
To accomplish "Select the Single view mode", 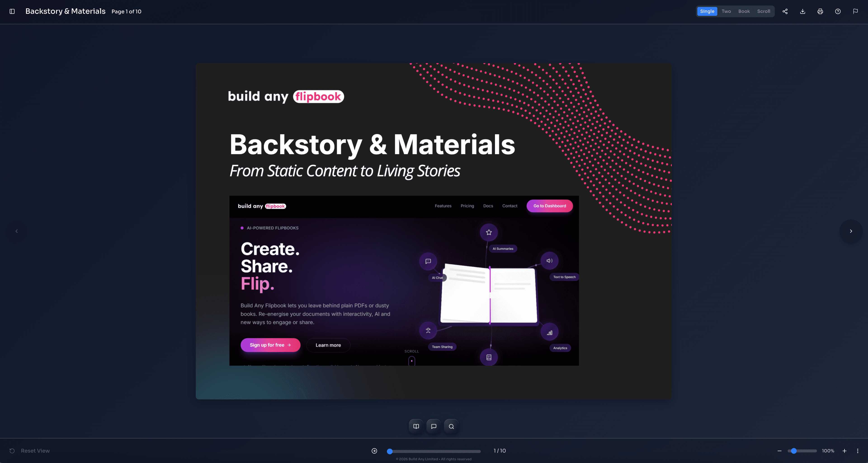I will click(x=707, y=12).
